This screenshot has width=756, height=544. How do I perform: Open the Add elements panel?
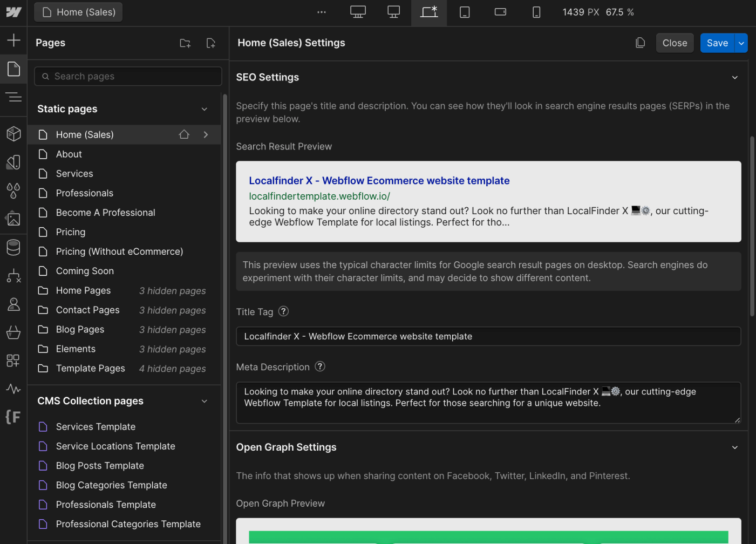[13, 40]
